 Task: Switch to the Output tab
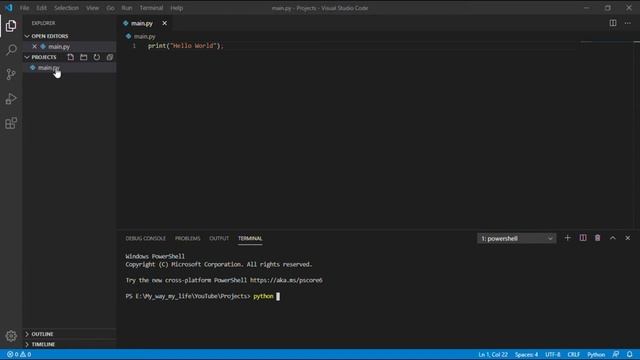(219, 238)
